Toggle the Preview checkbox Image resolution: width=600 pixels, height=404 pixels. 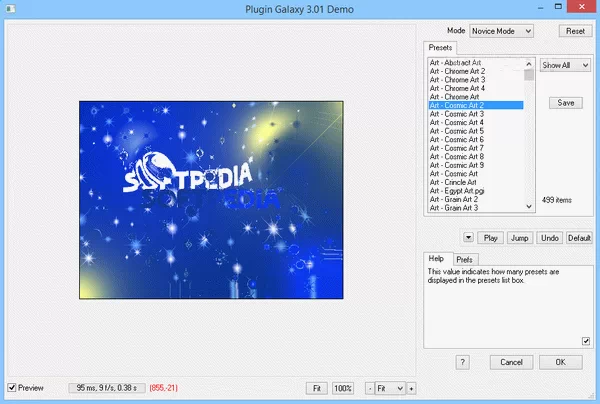(12, 388)
